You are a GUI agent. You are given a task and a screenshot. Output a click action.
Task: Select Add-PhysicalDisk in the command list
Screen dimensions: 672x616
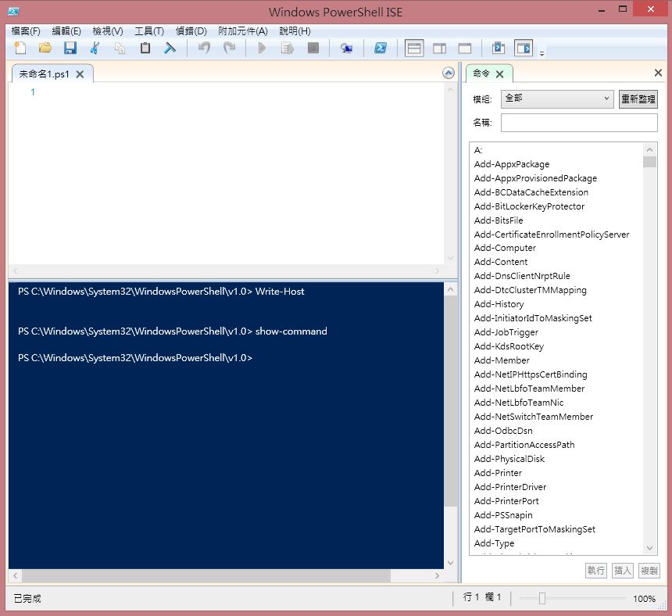509,459
